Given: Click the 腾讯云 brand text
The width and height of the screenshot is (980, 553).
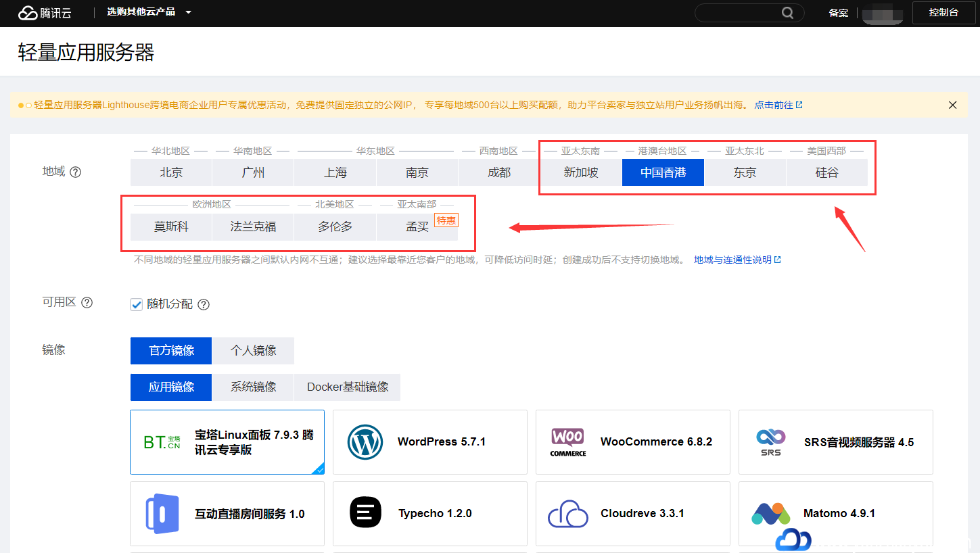Looking at the screenshot, I should (56, 13).
